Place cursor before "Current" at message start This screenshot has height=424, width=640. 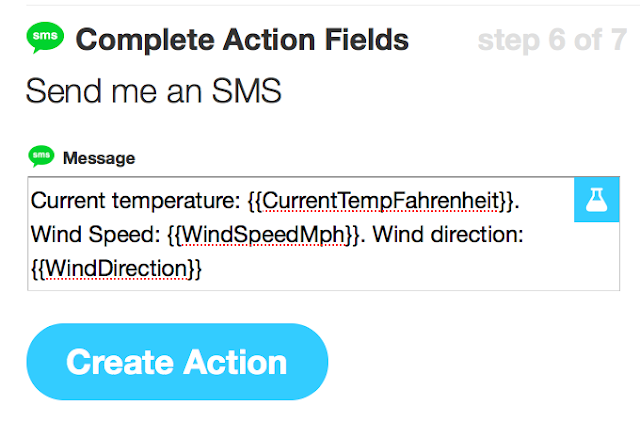tap(33, 201)
